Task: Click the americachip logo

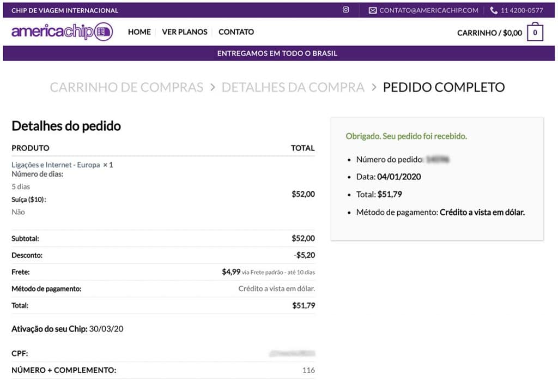Action: [x=62, y=32]
